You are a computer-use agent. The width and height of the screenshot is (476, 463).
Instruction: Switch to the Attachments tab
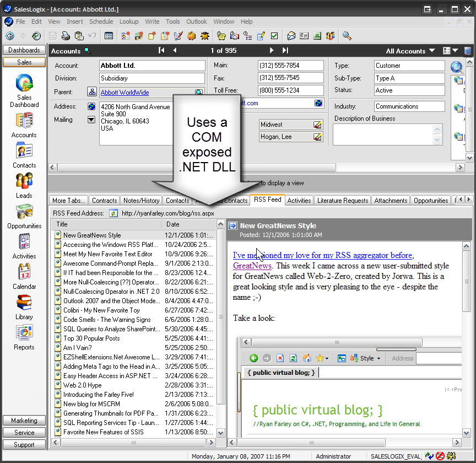[x=391, y=201]
